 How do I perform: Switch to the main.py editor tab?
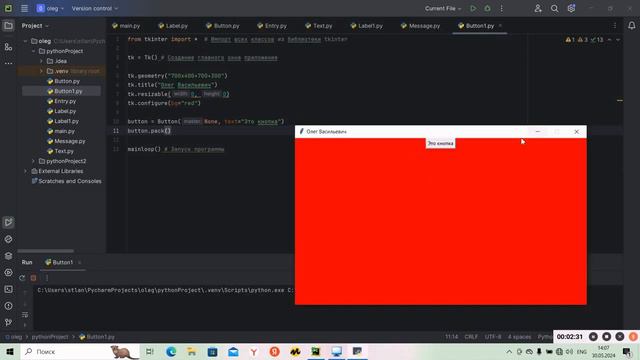coord(126,26)
